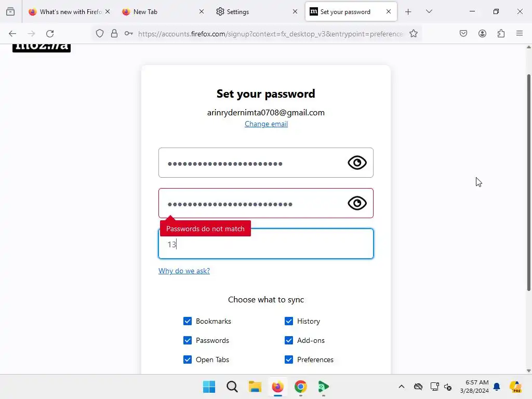Open the Firefox account icon
The width and height of the screenshot is (532, 399).
482,34
